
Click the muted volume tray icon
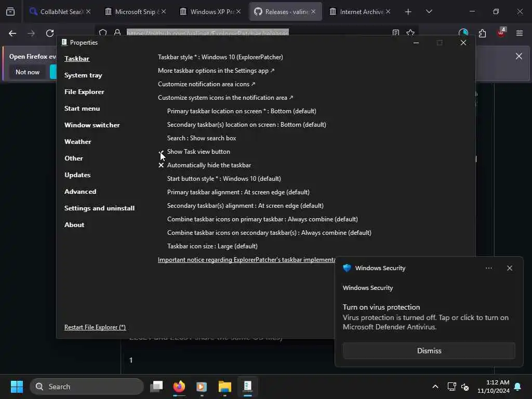(465, 387)
